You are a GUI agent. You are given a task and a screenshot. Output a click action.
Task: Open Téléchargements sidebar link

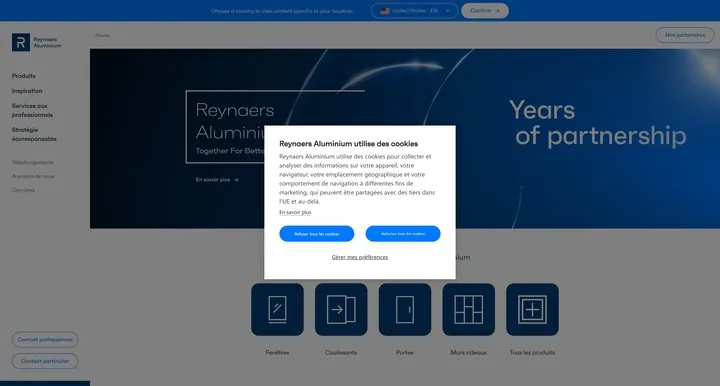[x=33, y=162]
